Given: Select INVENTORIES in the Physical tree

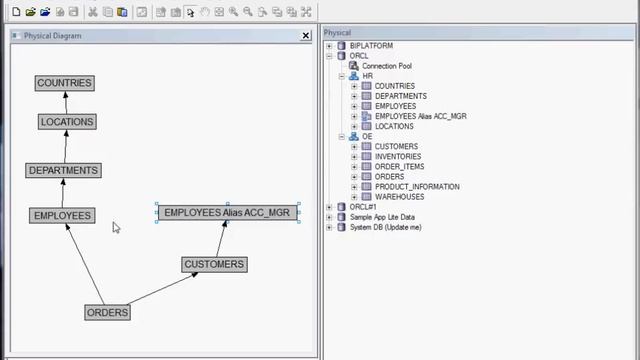Looking at the screenshot, I should 398,157.
